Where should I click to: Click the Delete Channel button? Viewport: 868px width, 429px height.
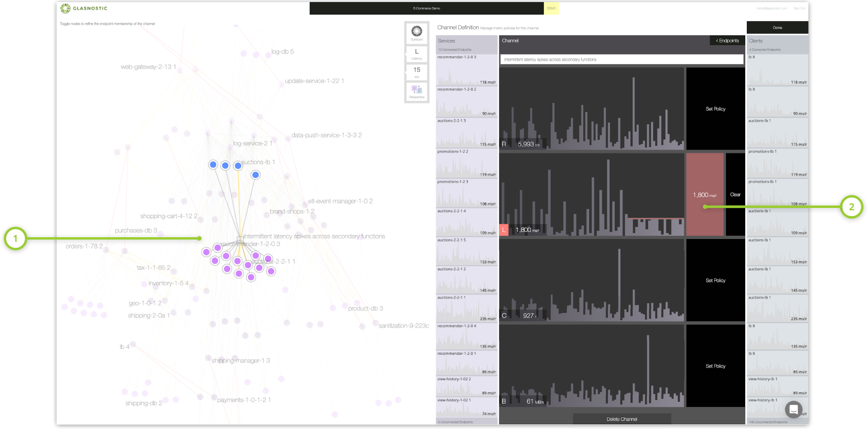pyautogui.click(x=622, y=419)
